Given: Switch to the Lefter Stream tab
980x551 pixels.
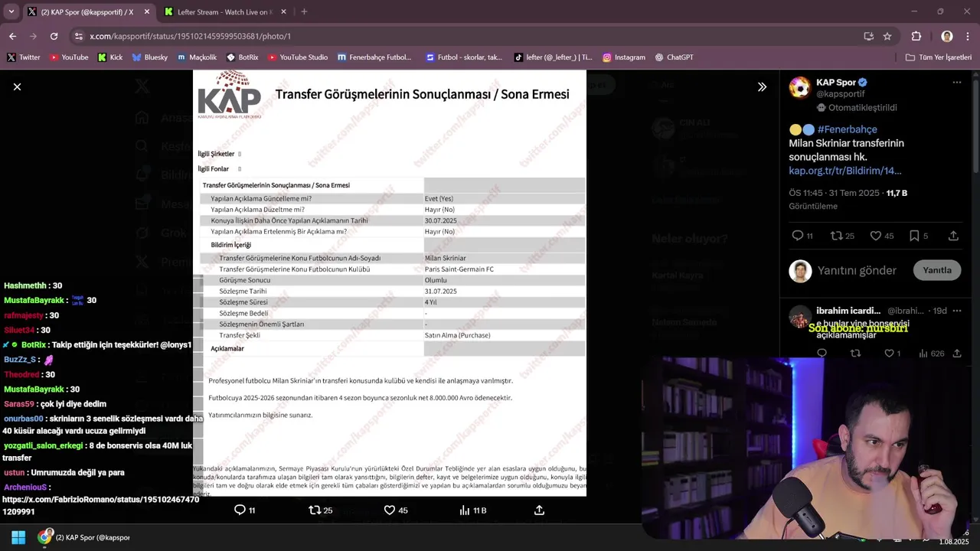Looking at the screenshot, I should (226, 11).
